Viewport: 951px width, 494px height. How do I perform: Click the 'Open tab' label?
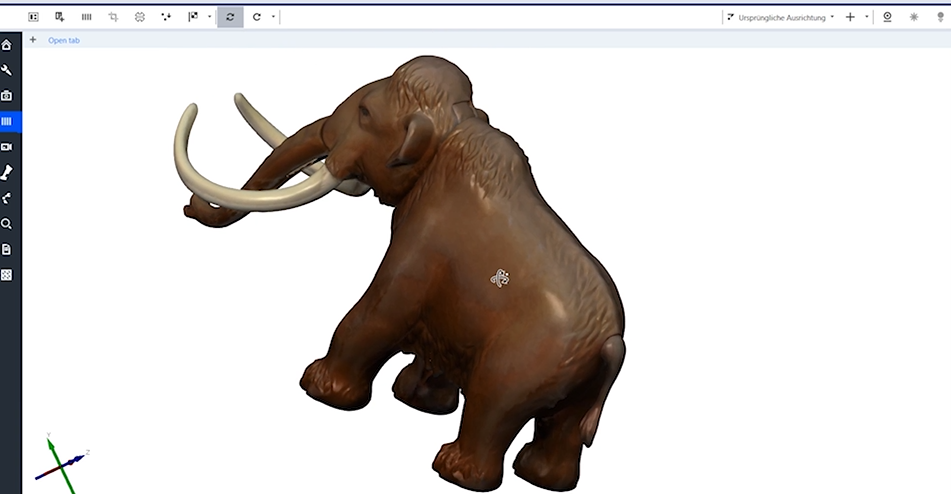click(64, 40)
